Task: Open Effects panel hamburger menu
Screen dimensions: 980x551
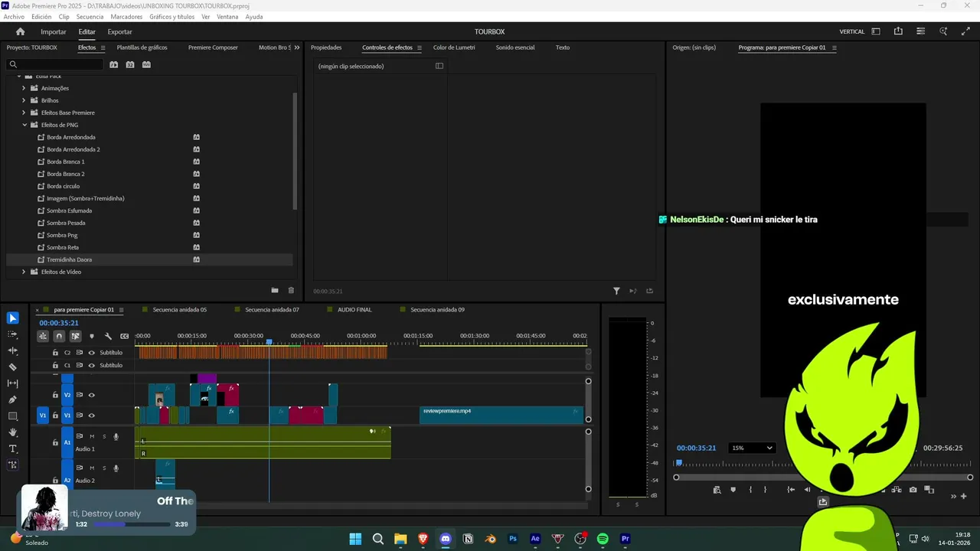Action: (103, 47)
